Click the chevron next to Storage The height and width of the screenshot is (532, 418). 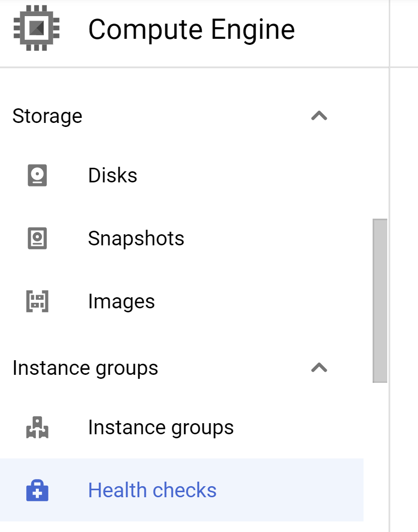(x=319, y=115)
